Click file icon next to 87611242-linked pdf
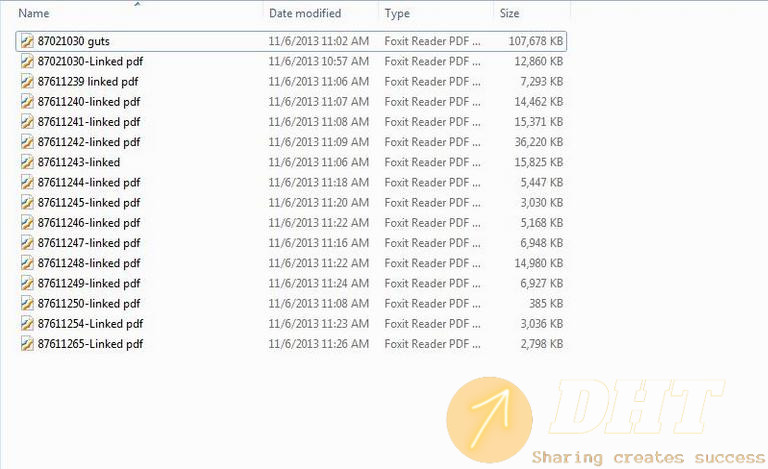This screenshot has width=768, height=469. 27,142
